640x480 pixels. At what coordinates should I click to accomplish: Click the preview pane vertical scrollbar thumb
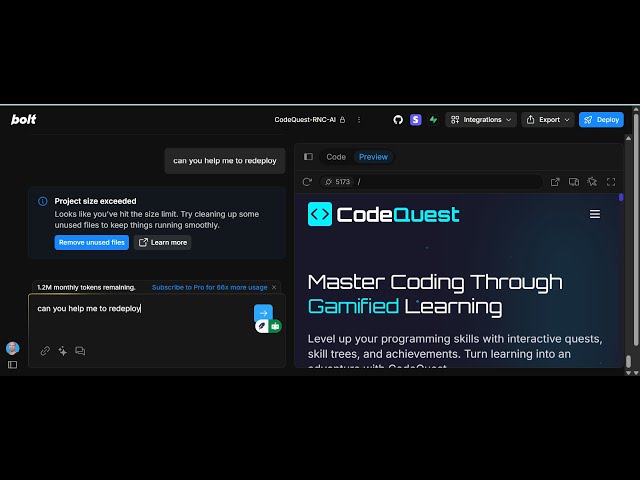[x=621, y=198]
